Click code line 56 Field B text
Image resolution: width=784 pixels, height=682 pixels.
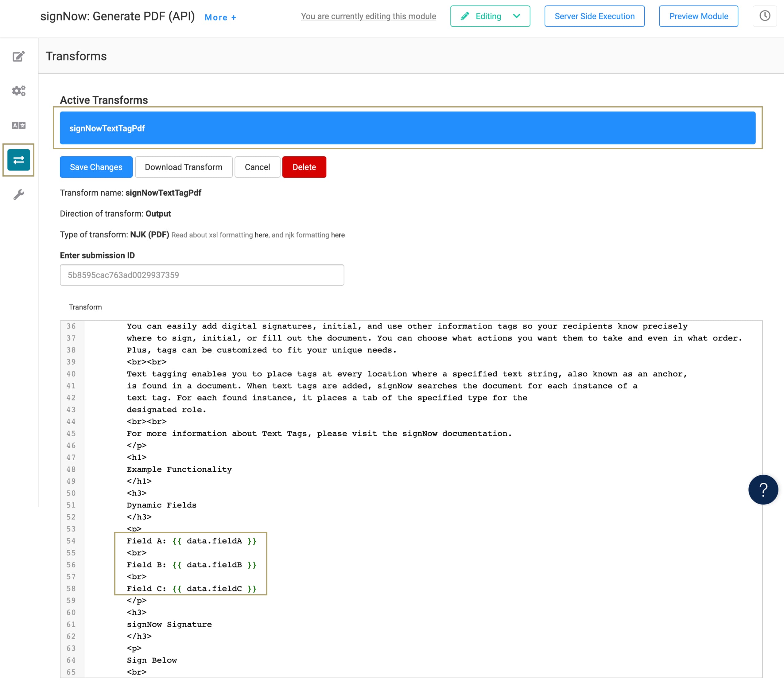pyautogui.click(x=191, y=565)
